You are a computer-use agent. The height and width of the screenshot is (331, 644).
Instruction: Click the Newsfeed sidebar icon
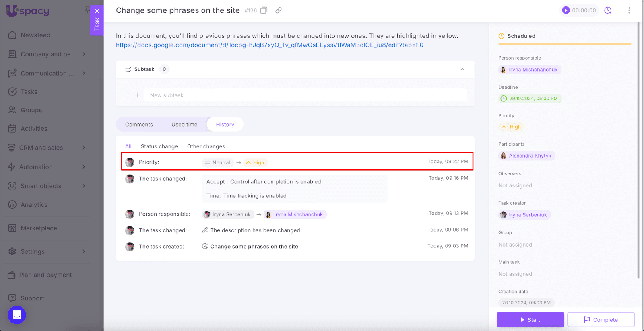[12, 35]
